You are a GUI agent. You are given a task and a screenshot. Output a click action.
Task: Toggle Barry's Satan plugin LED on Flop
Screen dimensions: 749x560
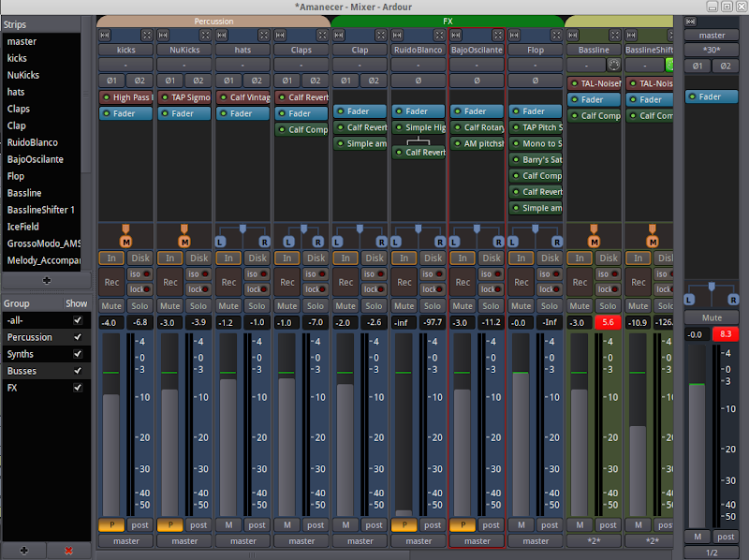516,159
